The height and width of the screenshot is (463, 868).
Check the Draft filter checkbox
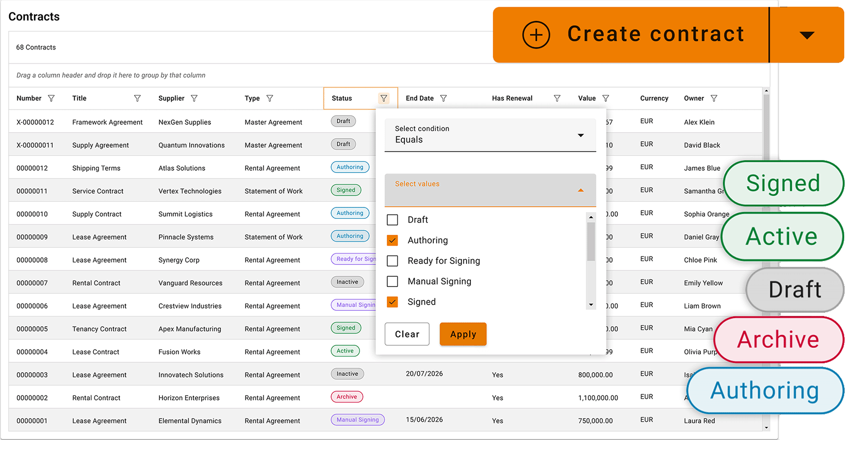392,220
